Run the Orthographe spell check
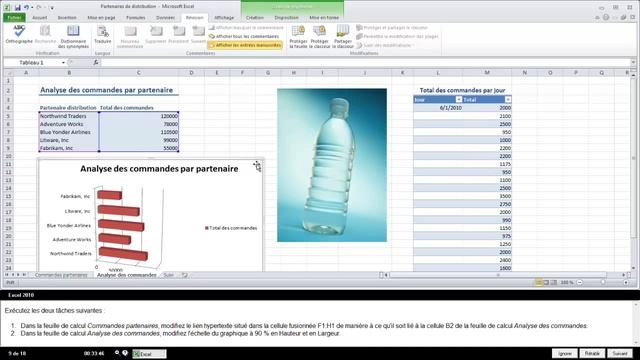Viewport: 640px width, 360px height. coord(19,34)
